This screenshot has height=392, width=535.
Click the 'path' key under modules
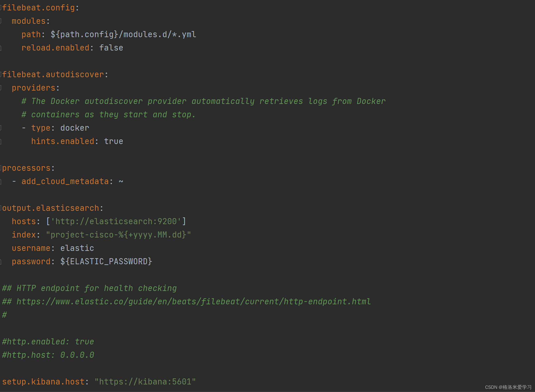(x=31, y=34)
